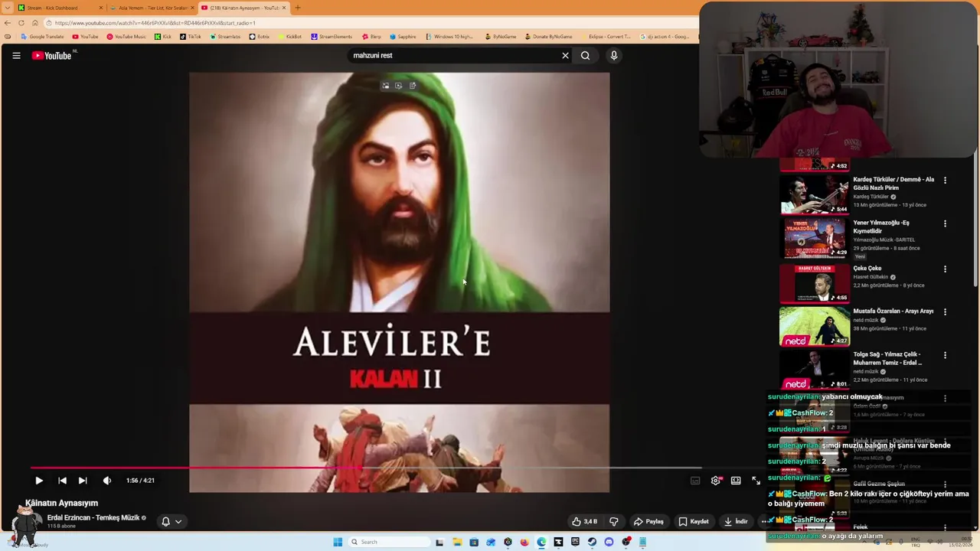Skip to the previous video
Viewport: 980px width, 551px height.
point(62,481)
